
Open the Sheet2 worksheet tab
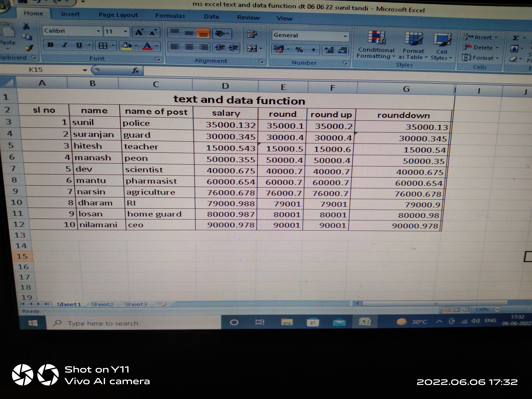[x=102, y=304]
